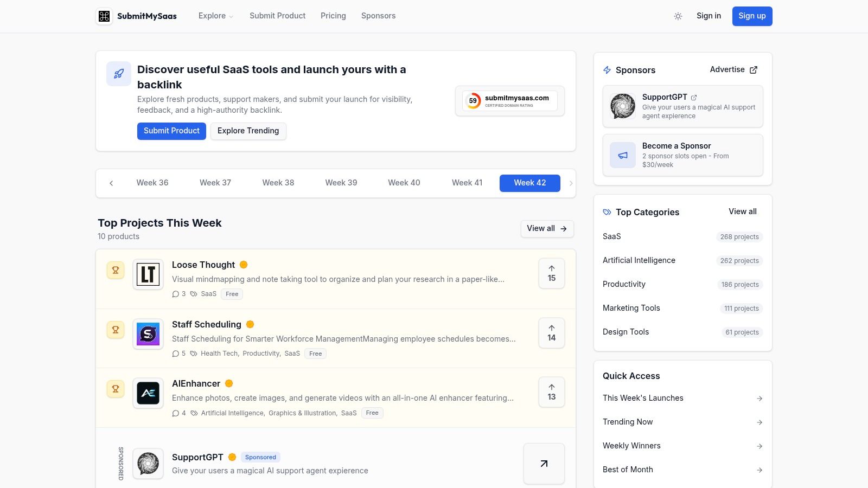The width and height of the screenshot is (868, 488).
Task: Click the trophy icon beside Loose Thought
Action: click(116, 270)
